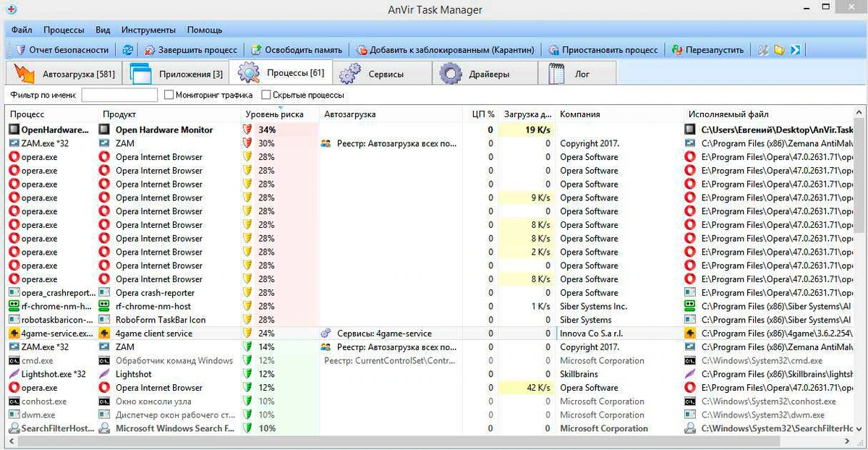Image resolution: width=868 pixels, height=450 pixels.
Task: Switch to the Сервисы tab
Action: coord(383,73)
